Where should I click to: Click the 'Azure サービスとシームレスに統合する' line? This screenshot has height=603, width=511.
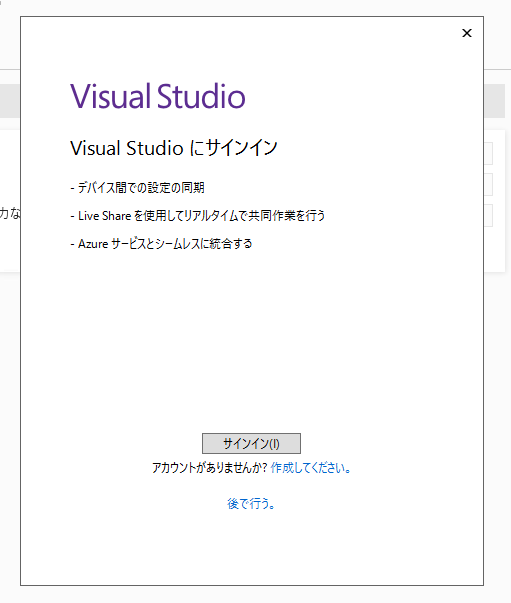pyautogui.click(x=161, y=244)
